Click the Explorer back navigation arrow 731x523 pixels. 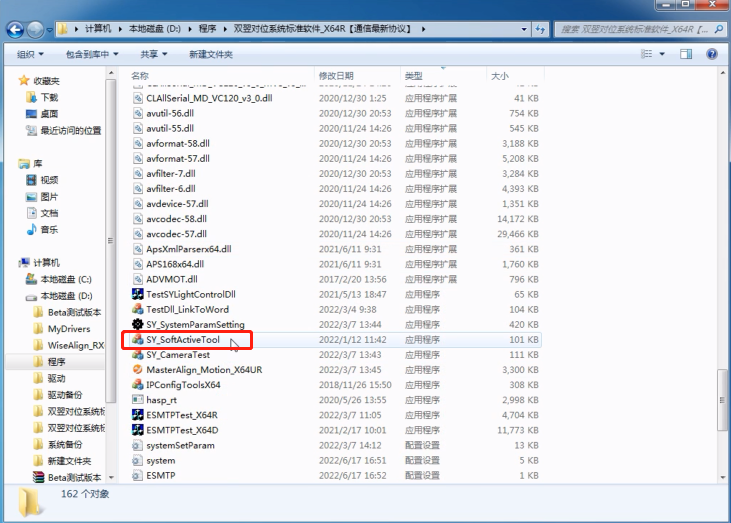17,30
